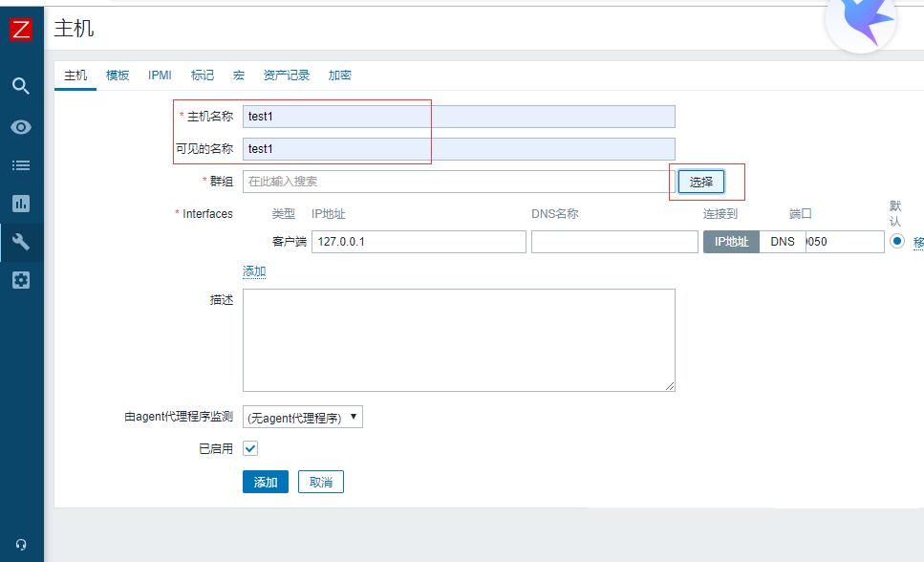
Task: Open the IPMI tab
Action: point(159,75)
